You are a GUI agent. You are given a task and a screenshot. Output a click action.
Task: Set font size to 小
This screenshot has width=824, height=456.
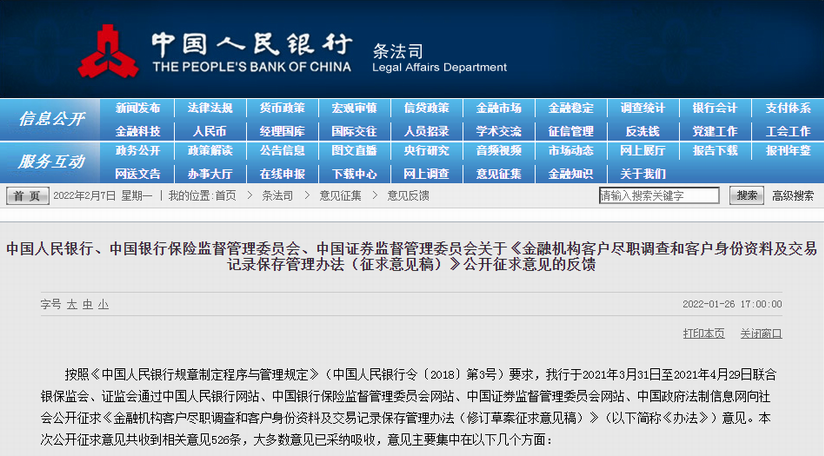click(x=104, y=305)
